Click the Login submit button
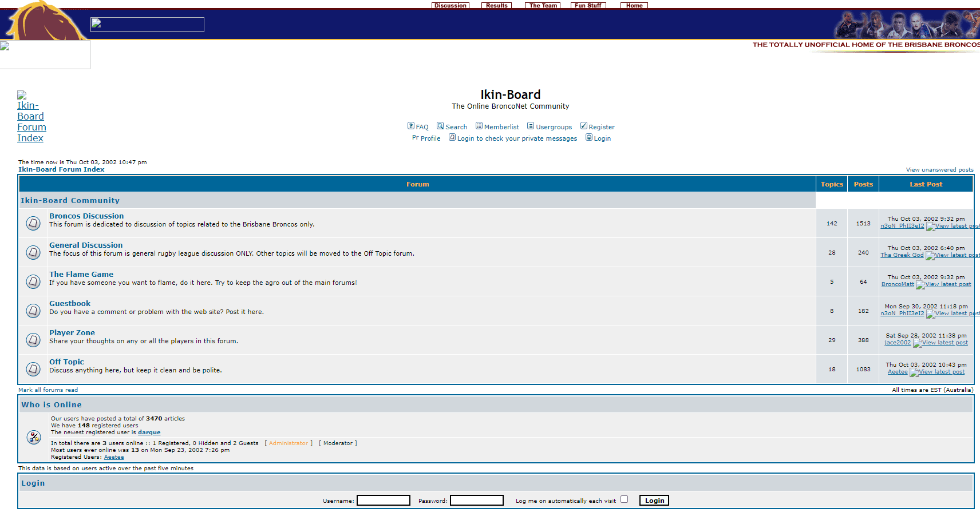The image size is (980, 512). click(x=654, y=501)
